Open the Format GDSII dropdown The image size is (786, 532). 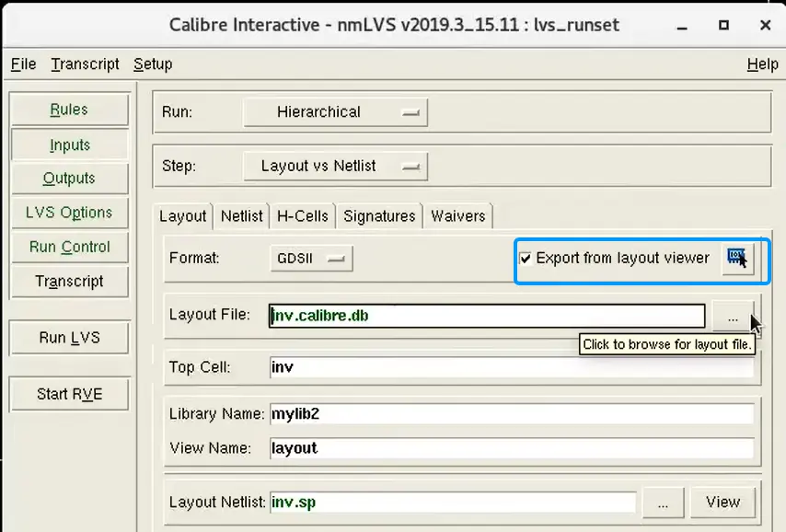311,259
